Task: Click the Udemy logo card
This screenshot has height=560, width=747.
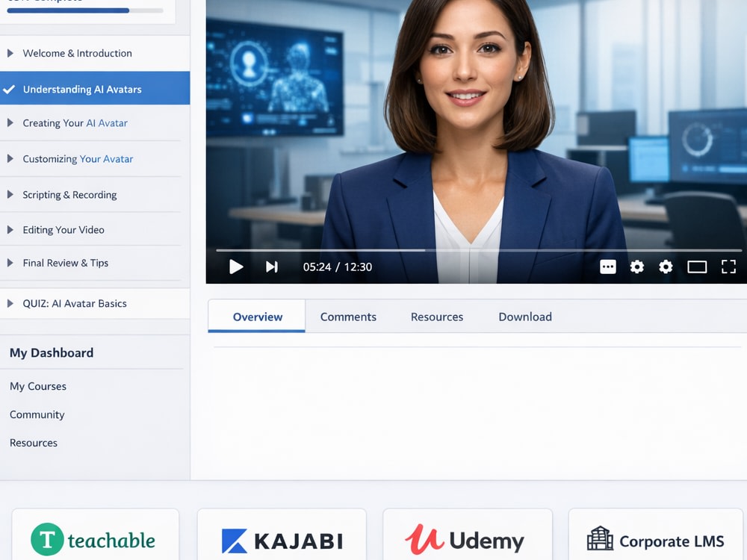Action: tap(468, 535)
